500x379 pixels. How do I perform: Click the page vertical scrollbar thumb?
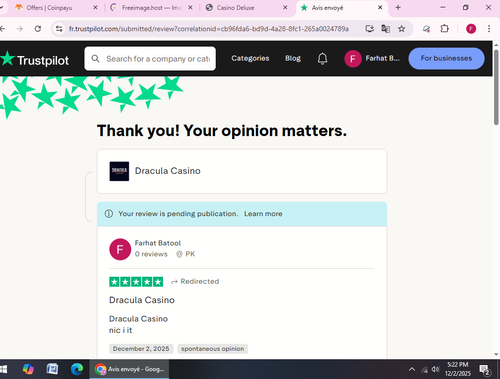point(496,87)
